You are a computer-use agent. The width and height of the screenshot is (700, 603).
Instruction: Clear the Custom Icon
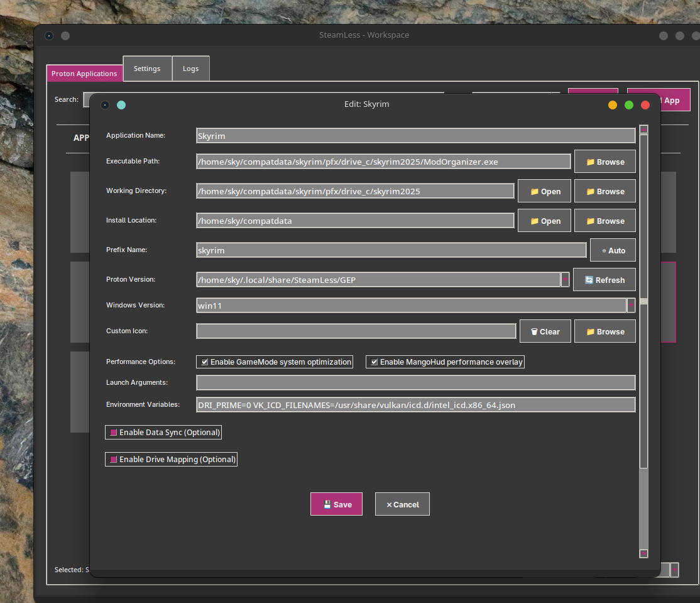545,331
